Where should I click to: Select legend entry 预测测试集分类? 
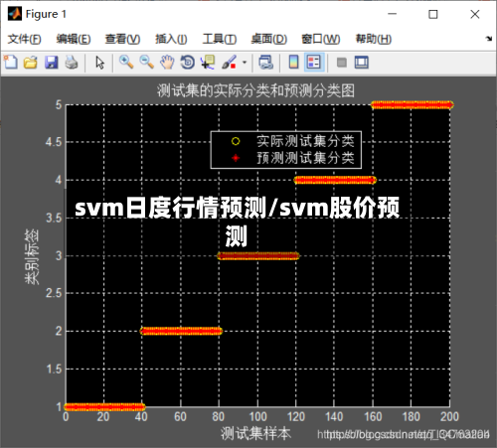point(305,158)
